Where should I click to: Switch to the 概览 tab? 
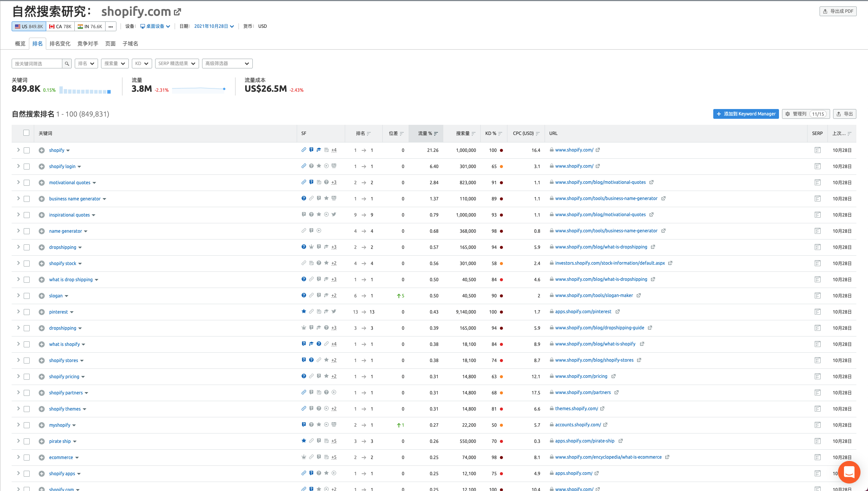[20, 44]
